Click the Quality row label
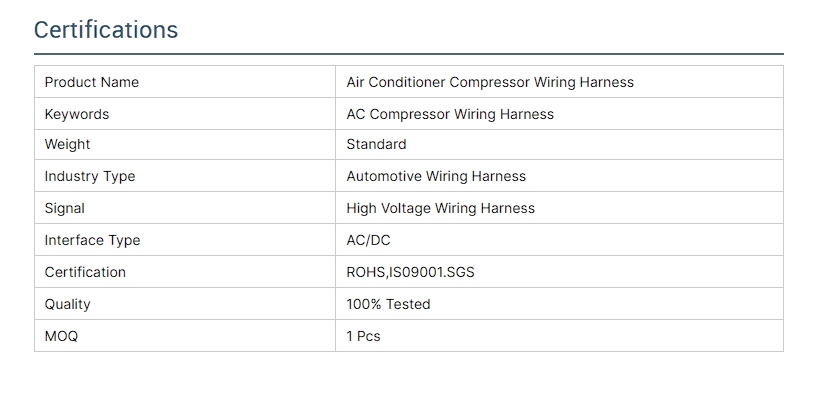The width and height of the screenshot is (818, 407). (68, 304)
